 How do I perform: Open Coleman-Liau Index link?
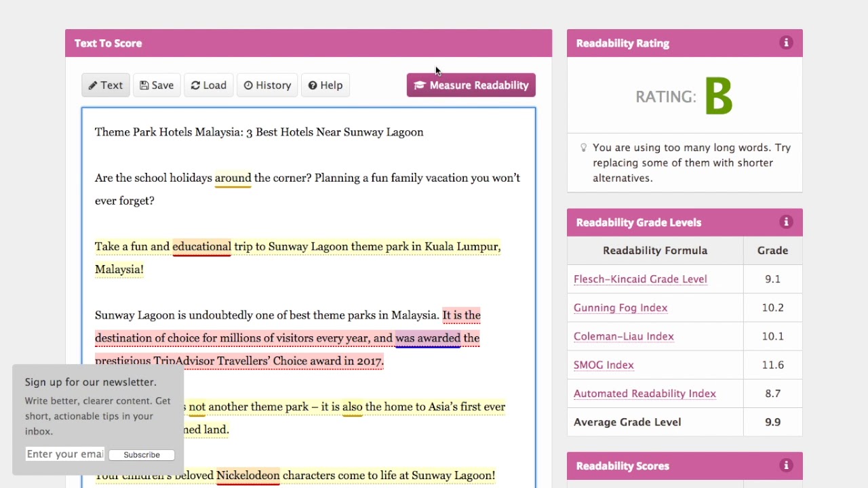[624, 336]
